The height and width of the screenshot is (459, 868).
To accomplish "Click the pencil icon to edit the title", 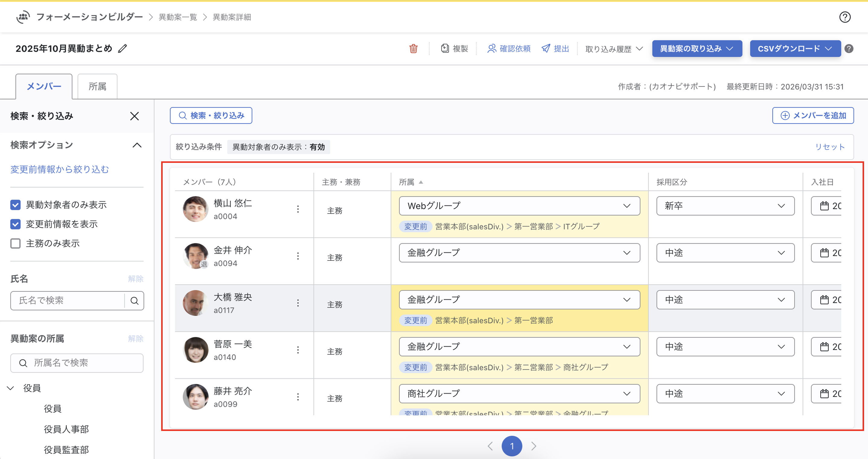I will click(x=123, y=49).
